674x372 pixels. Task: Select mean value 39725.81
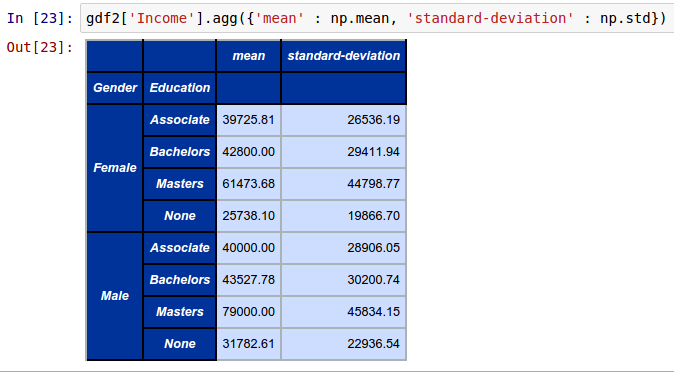coord(248,120)
